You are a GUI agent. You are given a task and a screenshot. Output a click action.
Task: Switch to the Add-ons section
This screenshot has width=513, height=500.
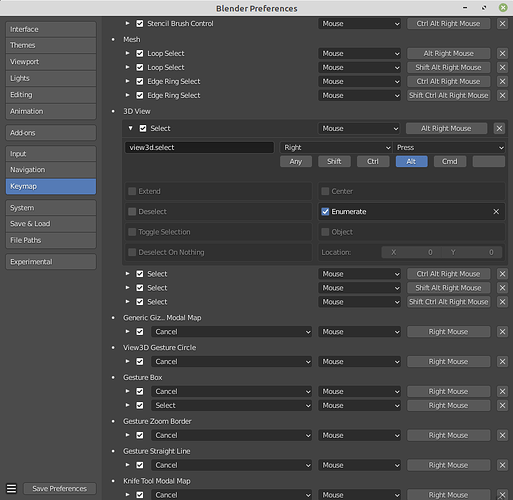51,133
